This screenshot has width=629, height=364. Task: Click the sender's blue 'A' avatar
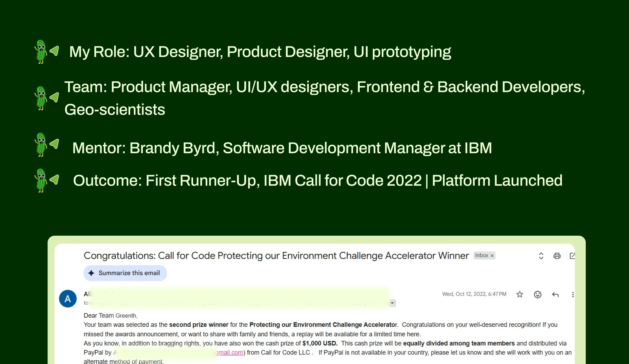tap(68, 299)
